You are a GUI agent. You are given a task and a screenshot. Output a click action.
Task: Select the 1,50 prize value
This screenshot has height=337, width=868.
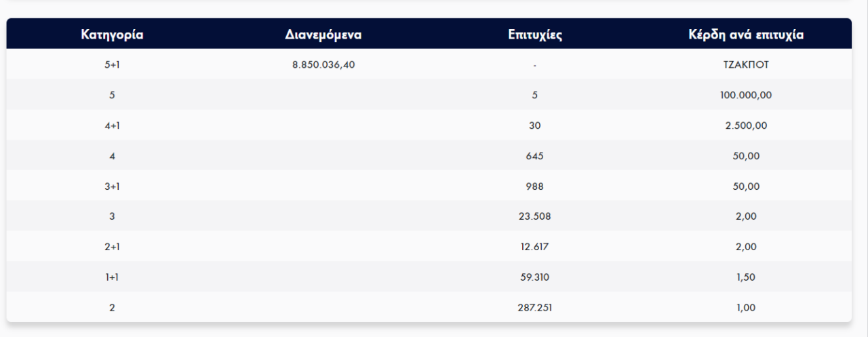pyautogui.click(x=746, y=277)
